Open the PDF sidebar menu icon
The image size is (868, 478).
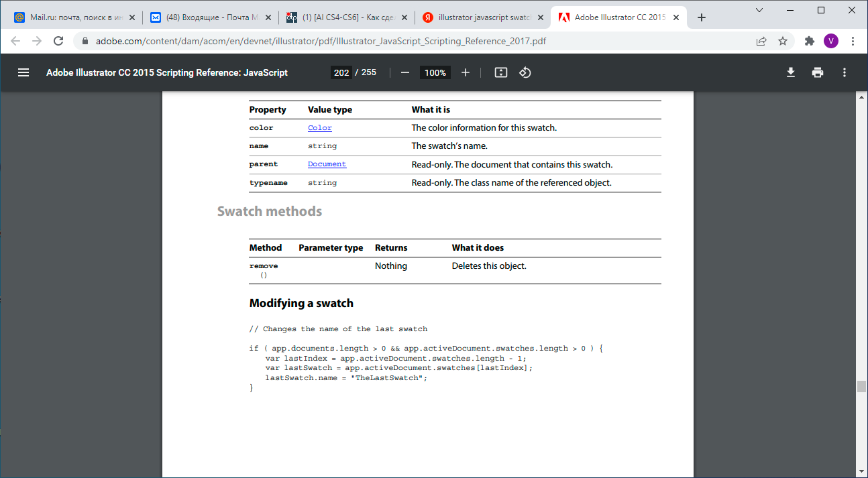[x=23, y=72]
